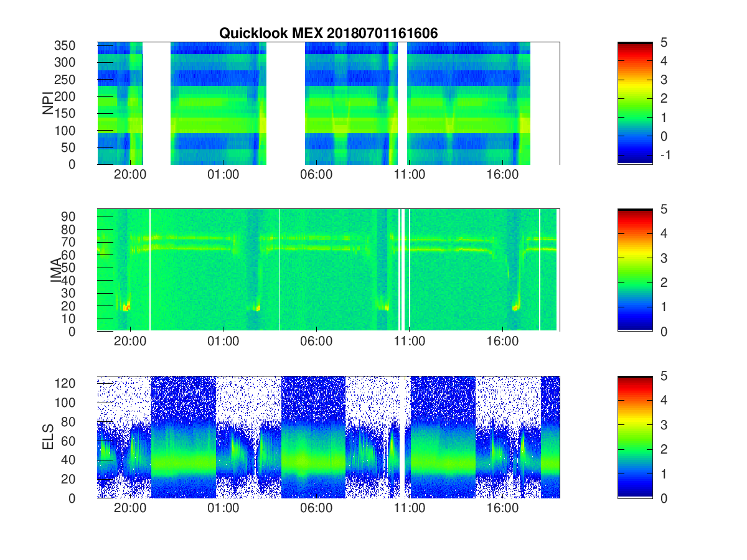Click the 0 label on ELS colorbar

click(x=664, y=498)
